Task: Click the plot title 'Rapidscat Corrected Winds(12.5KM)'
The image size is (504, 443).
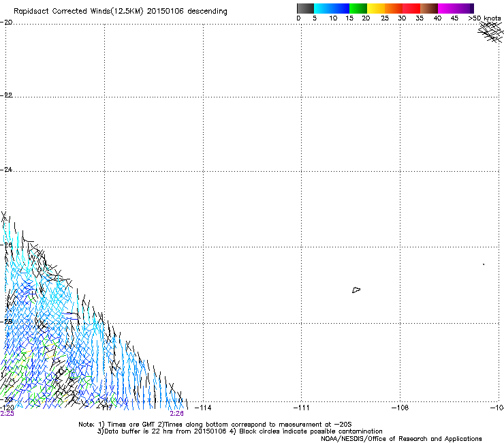Action: [78, 11]
